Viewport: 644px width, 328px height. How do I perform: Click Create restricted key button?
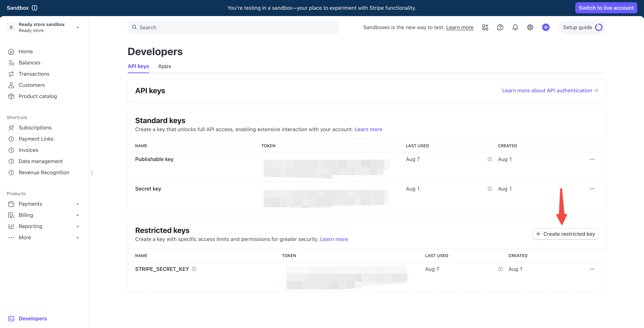(565, 234)
